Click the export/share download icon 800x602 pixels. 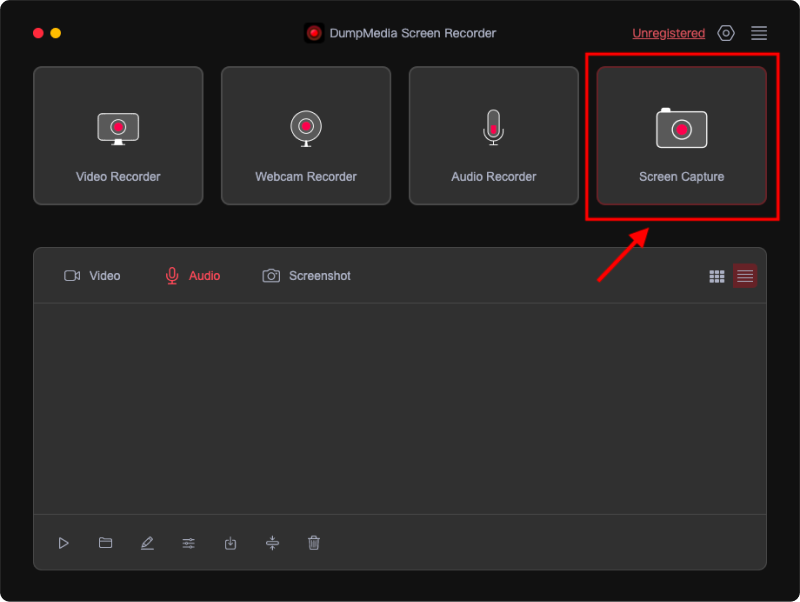point(231,543)
